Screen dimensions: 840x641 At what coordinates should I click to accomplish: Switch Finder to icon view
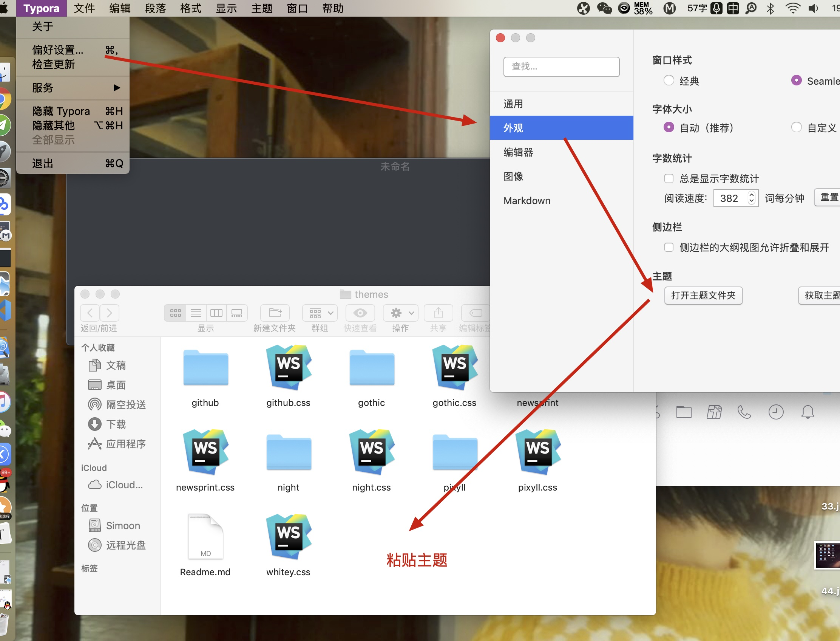[175, 313]
